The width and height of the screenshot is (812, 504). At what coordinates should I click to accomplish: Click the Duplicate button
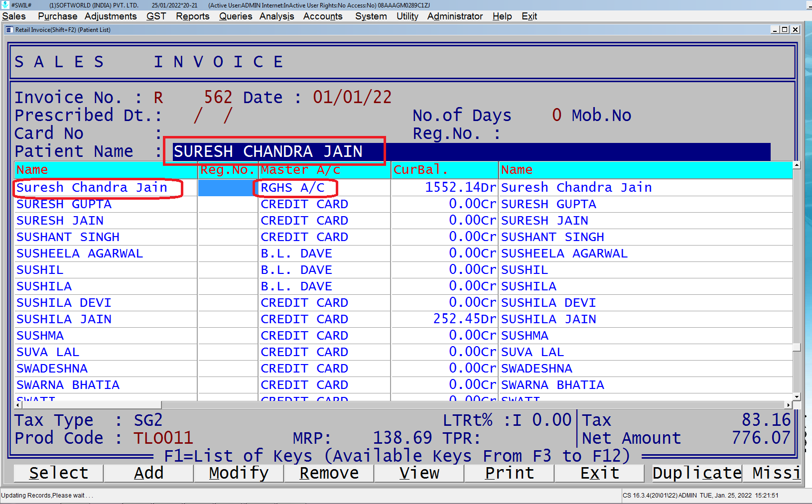[x=697, y=473]
